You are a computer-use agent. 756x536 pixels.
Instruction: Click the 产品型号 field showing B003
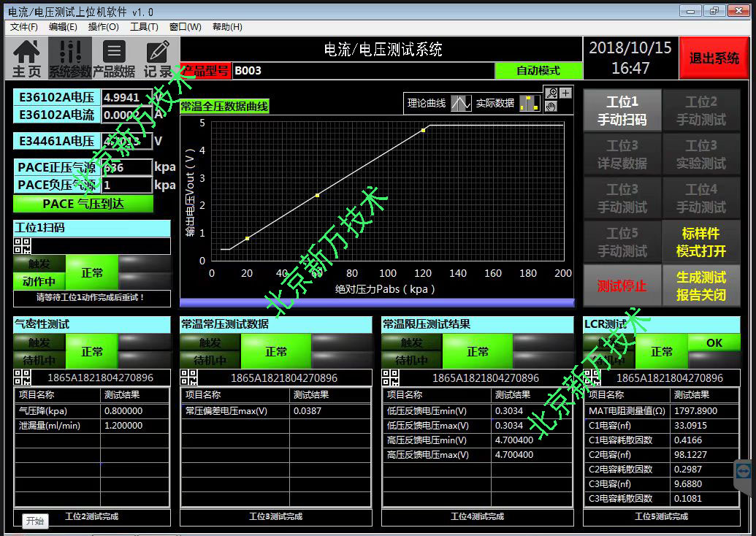pyautogui.click(x=363, y=71)
